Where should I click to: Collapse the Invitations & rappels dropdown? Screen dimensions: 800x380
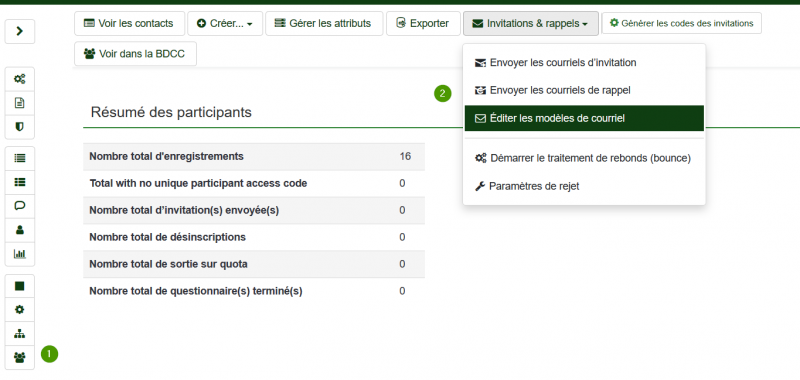pyautogui.click(x=531, y=23)
